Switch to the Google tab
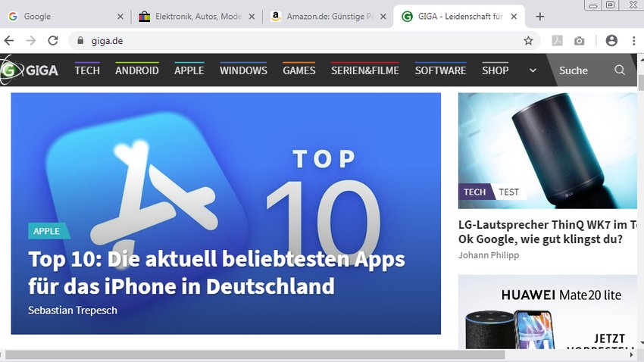Image resolution: width=644 pixels, height=362 pixels. click(66, 17)
